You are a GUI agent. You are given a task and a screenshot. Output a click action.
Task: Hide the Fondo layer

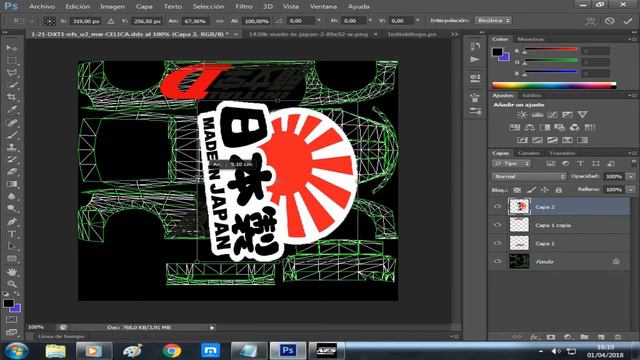[498, 262]
